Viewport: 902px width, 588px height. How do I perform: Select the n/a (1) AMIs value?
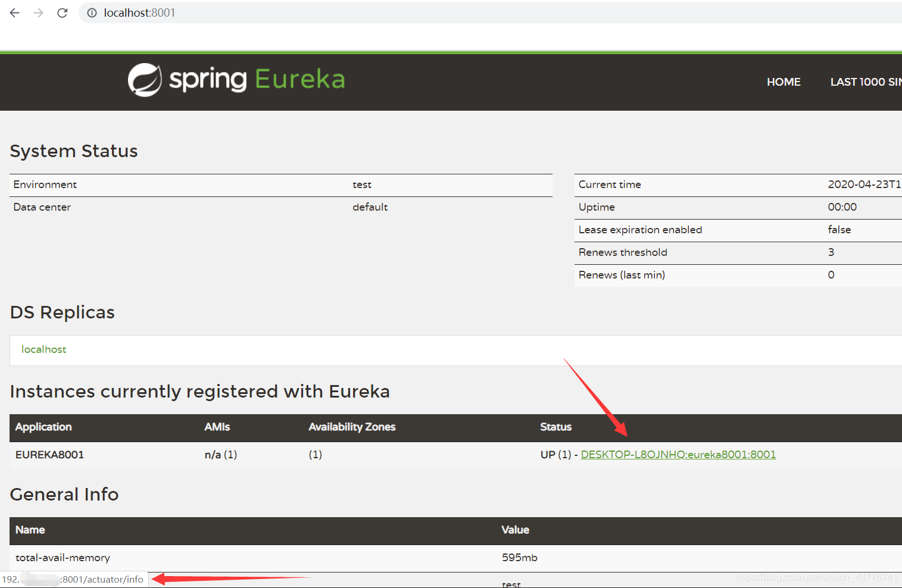pyautogui.click(x=221, y=455)
